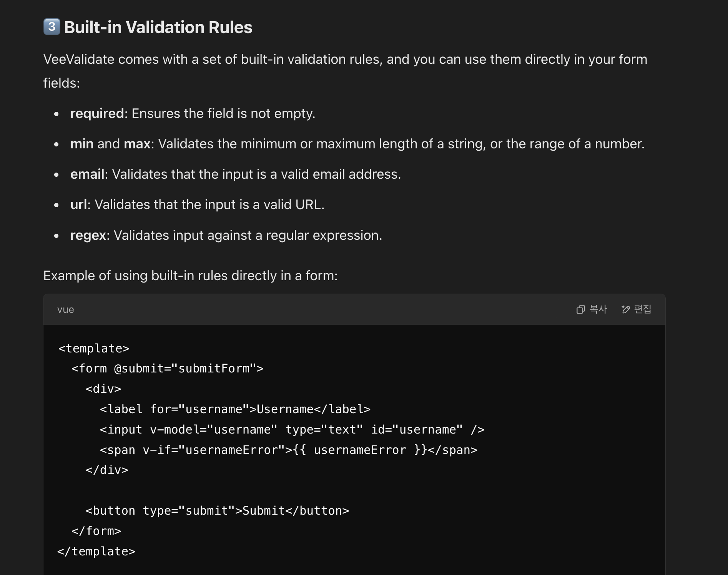
Task: Click the "Built-in Validation Rules" heading
Action: (x=158, y=27)
